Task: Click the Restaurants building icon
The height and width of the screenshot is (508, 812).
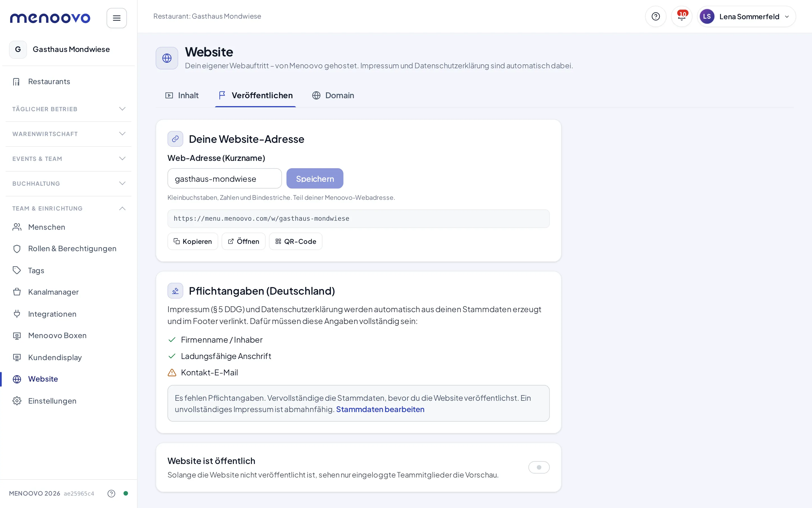Action: (16, 82)
